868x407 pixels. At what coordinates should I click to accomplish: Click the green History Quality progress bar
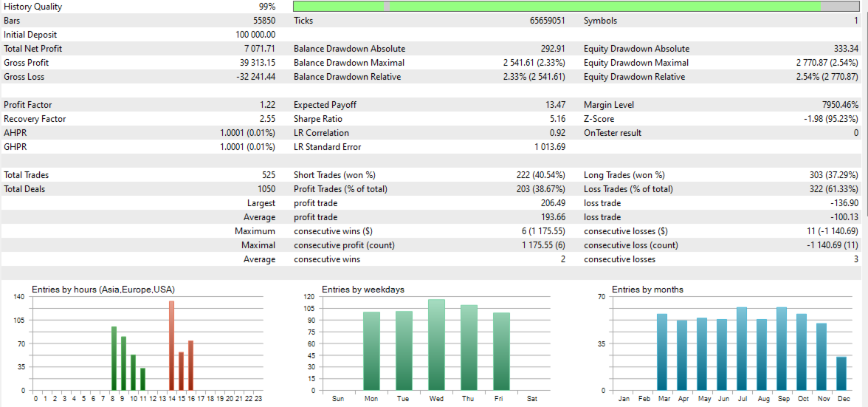(576, 6)
